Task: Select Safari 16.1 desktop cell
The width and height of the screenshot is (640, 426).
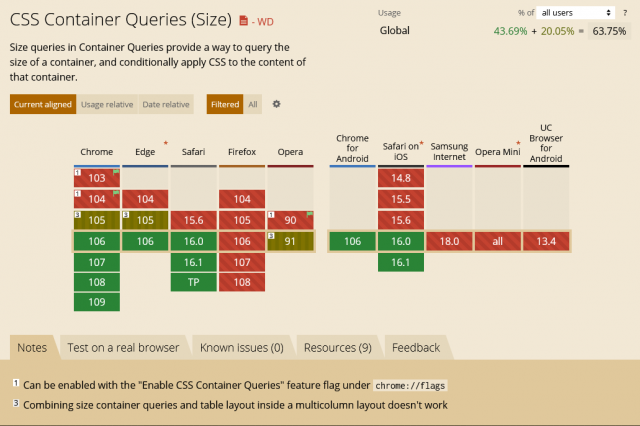Action: (x=193, y=262)
